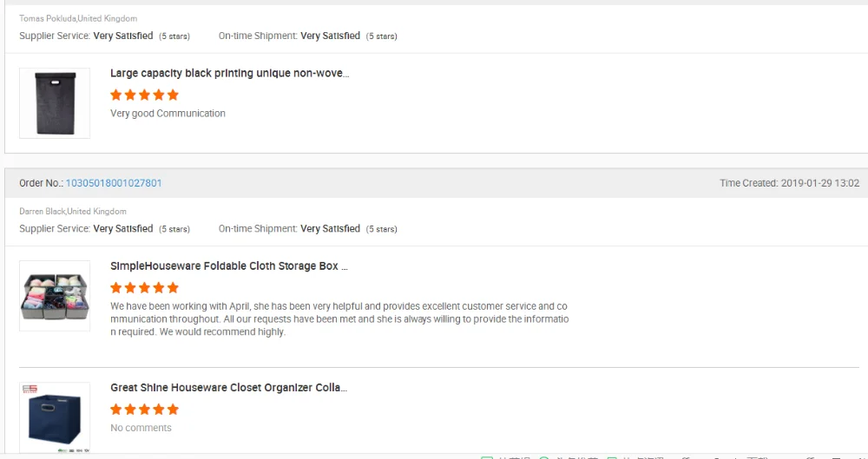Open the Great Shine Houseware Closet Organizer title

pos(228,388)
